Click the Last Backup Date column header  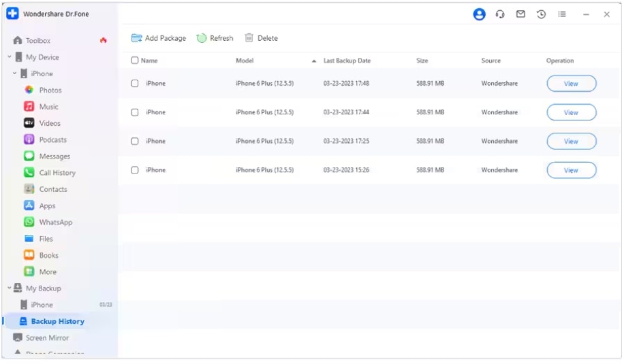tap(347, 61)
